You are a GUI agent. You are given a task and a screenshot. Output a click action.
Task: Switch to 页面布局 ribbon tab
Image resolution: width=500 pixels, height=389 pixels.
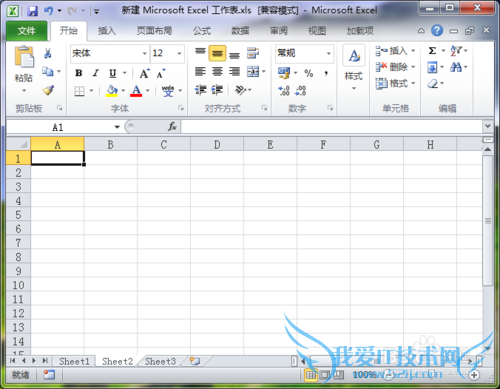pos(154,31)
